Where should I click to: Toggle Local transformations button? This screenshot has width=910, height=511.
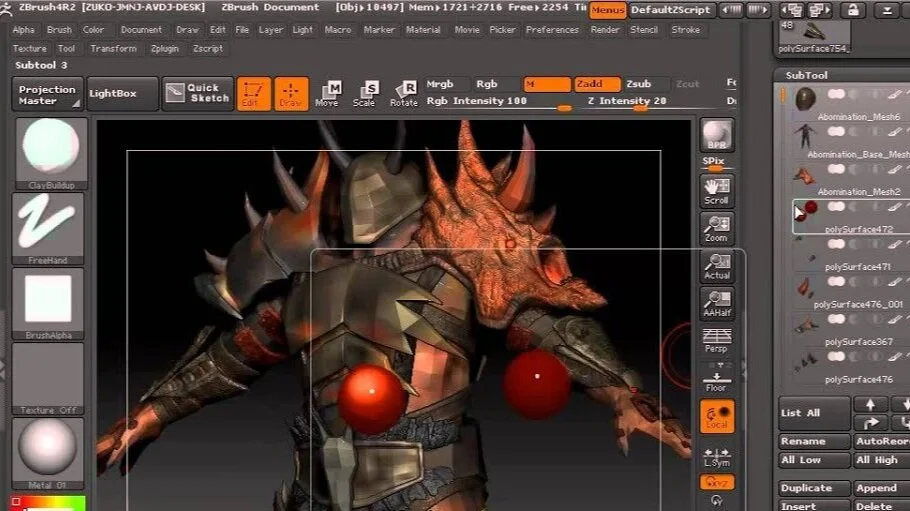[717, 416]
